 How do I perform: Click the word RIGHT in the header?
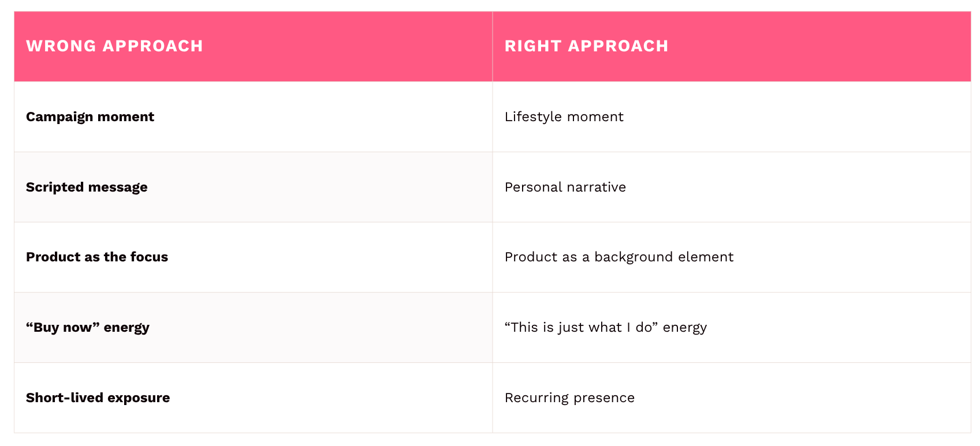coord(532,46)
